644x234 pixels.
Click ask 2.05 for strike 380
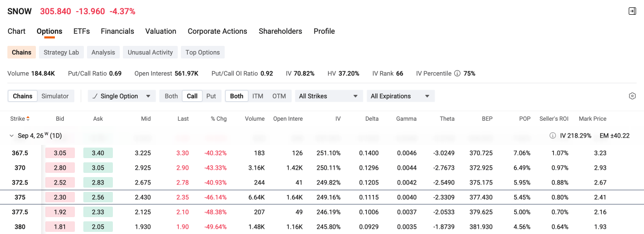[98, 227]
